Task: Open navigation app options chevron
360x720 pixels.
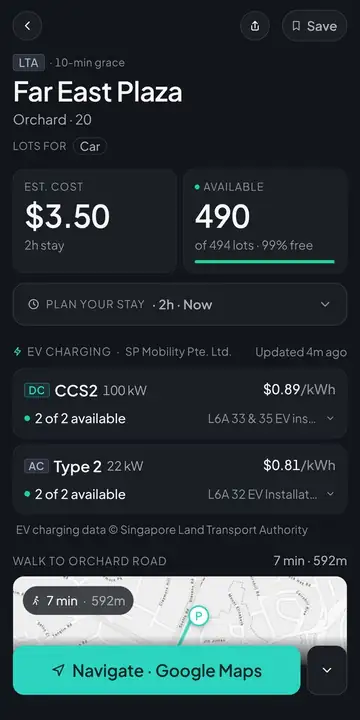Action: [327, 670]
